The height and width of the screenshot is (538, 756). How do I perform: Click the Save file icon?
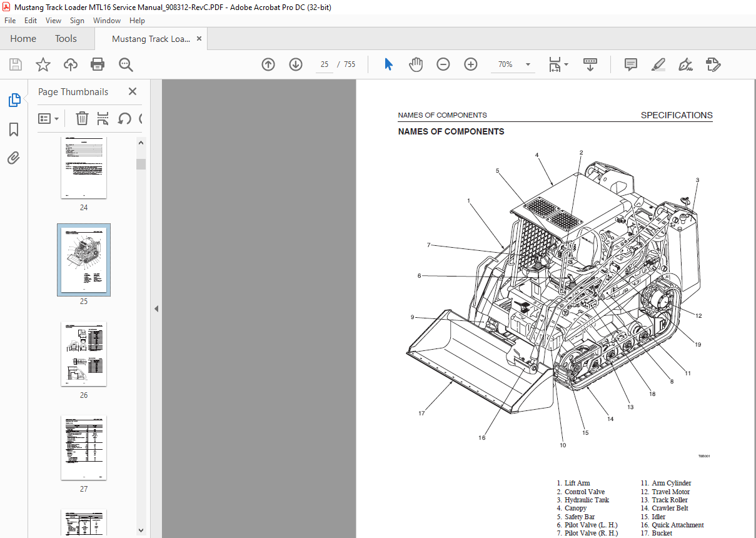[x=16, y=64]
